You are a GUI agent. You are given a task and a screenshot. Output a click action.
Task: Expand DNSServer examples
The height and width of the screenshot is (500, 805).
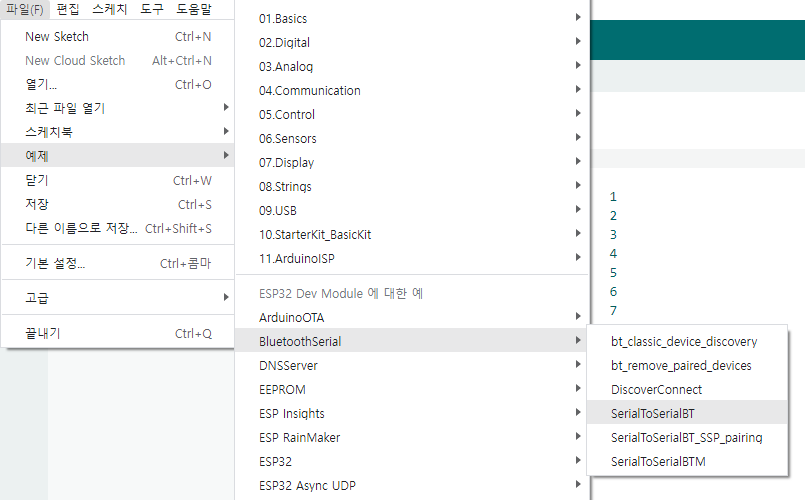[412, 366]
